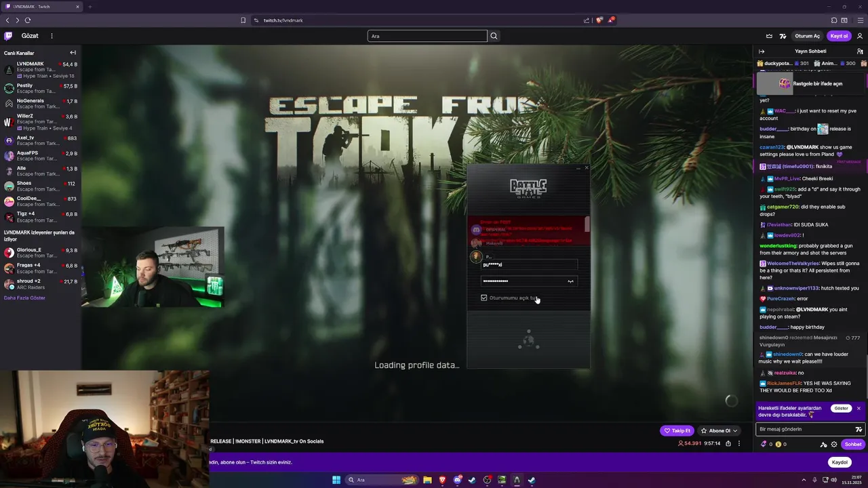Open the Prime crown loot icon
868x488 pixels.
[769, 36]
